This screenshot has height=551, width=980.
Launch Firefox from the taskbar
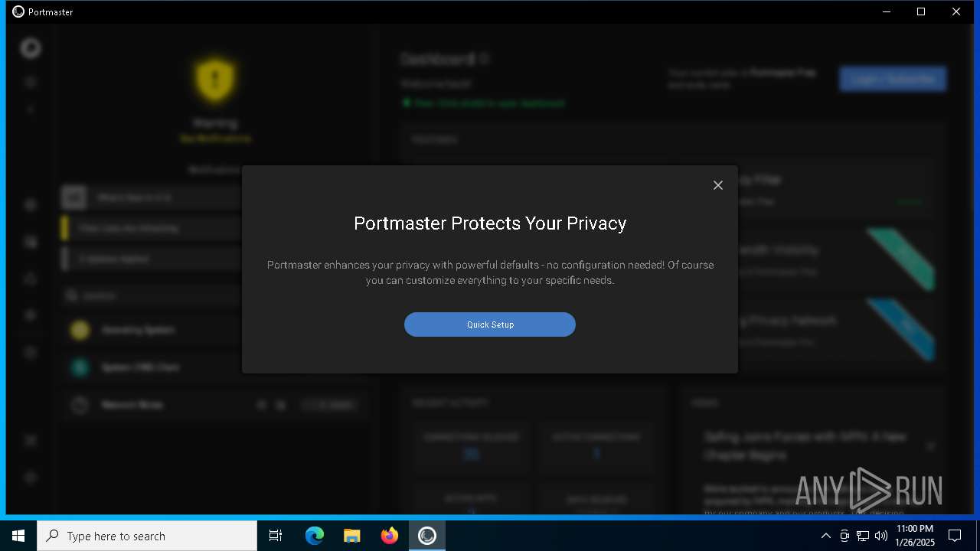(x=390, y=536)
